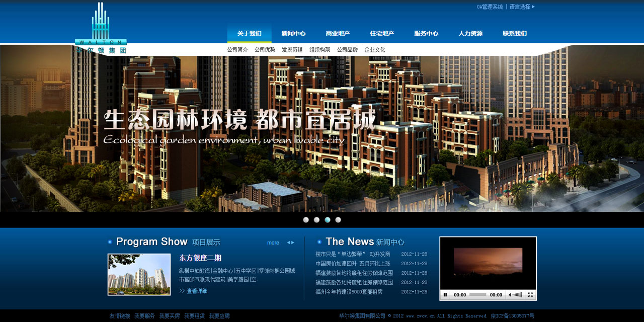Click previous arrow in Program Show
Viewport: 644px width, 322px height.
point(289,243)
